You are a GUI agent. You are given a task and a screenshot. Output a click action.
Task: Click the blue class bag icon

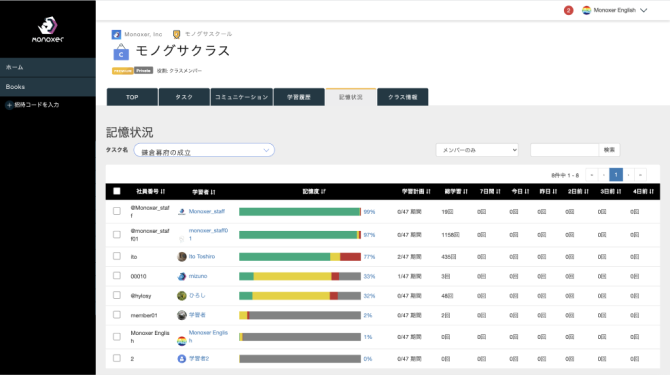pos(121,52)
